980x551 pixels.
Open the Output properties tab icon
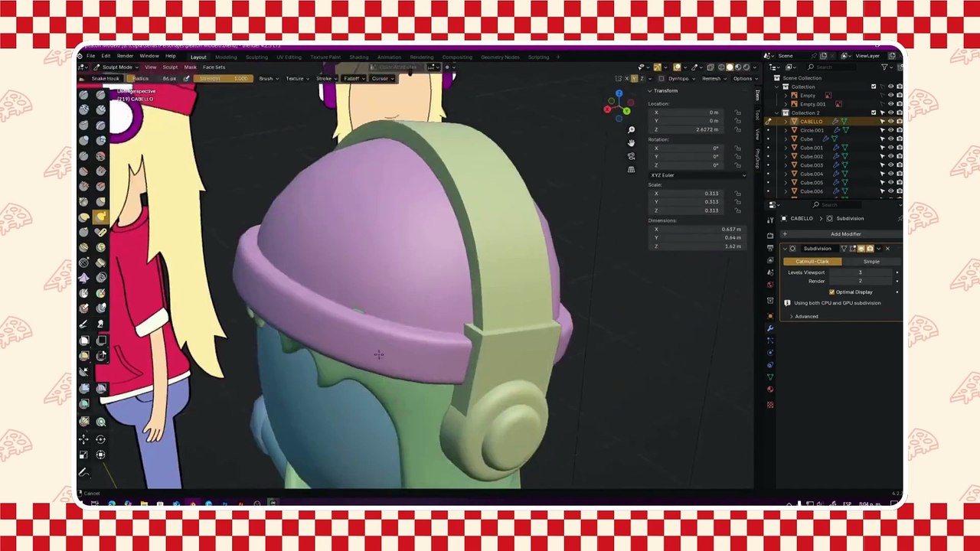tap(770, 247)
